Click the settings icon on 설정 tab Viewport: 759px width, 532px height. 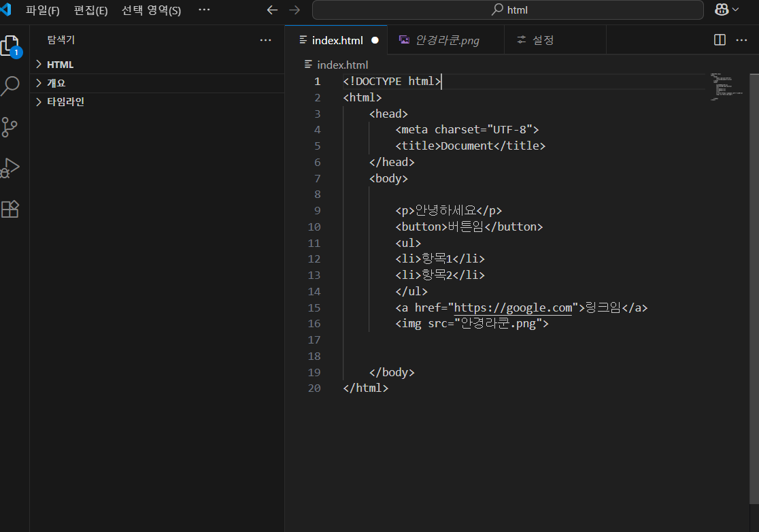click(522, 39)
